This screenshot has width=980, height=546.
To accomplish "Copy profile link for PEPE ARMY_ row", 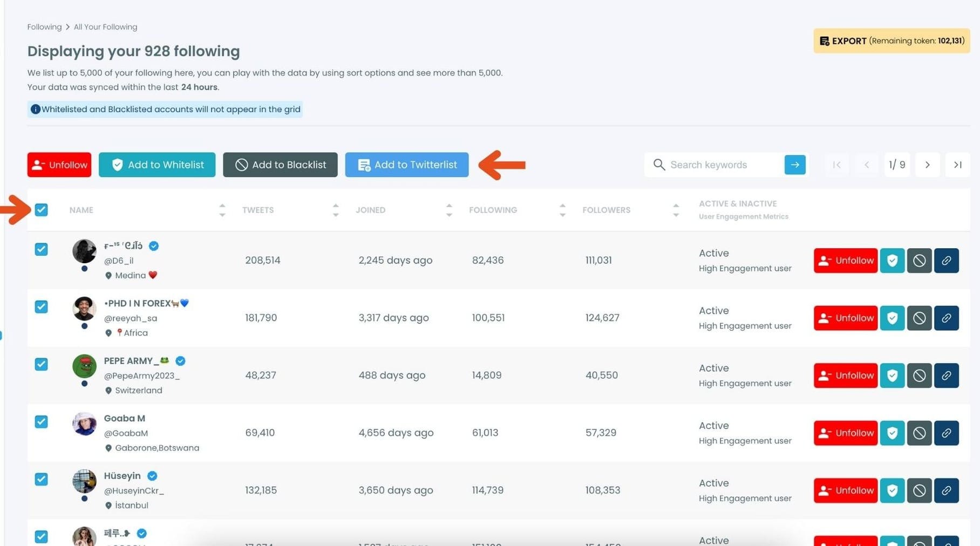I will coord(946,376).
